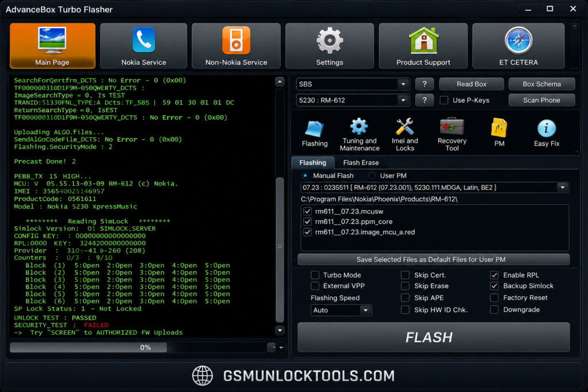Click the big FLASH button

tap(434, 337)
